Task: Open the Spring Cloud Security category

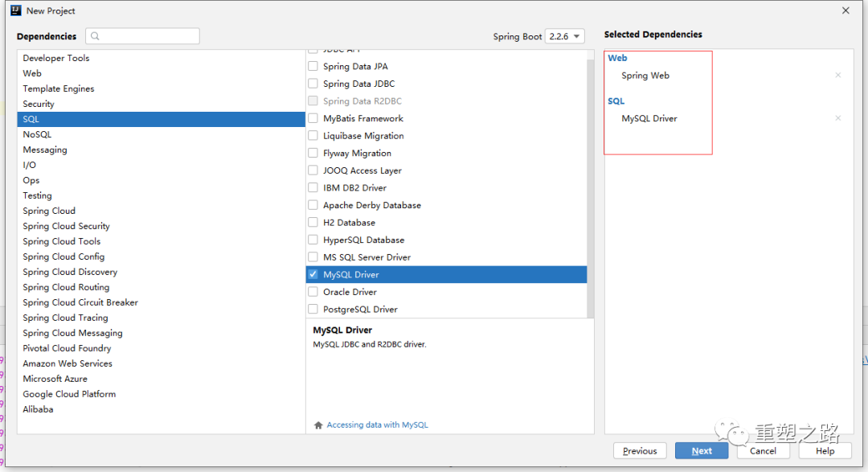Action: coord(66,226)
